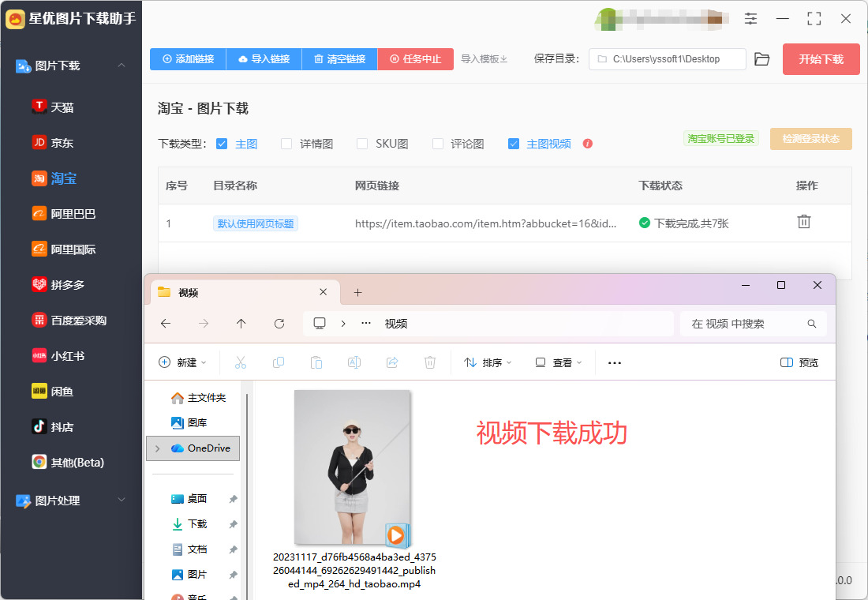Open the address bar ellipsis path menu
868x600 pixels.
coord(366,324)
